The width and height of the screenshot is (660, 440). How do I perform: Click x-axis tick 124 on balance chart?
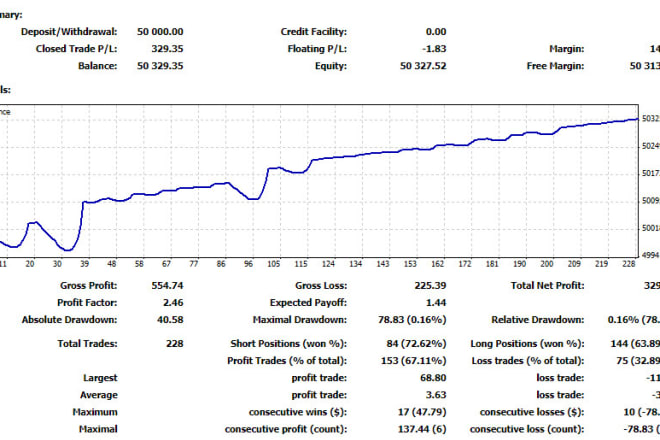tap(328, 264)
